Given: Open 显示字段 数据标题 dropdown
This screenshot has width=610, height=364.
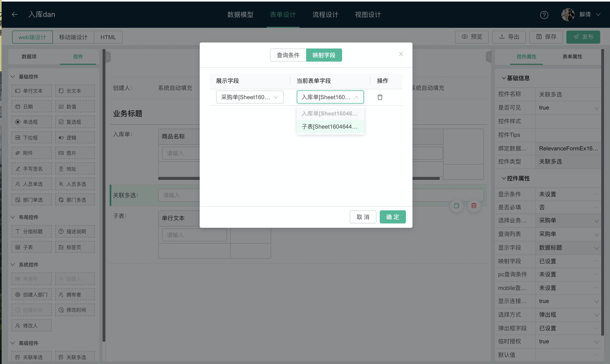Looking at the screenshot, I should click(568, 248).
